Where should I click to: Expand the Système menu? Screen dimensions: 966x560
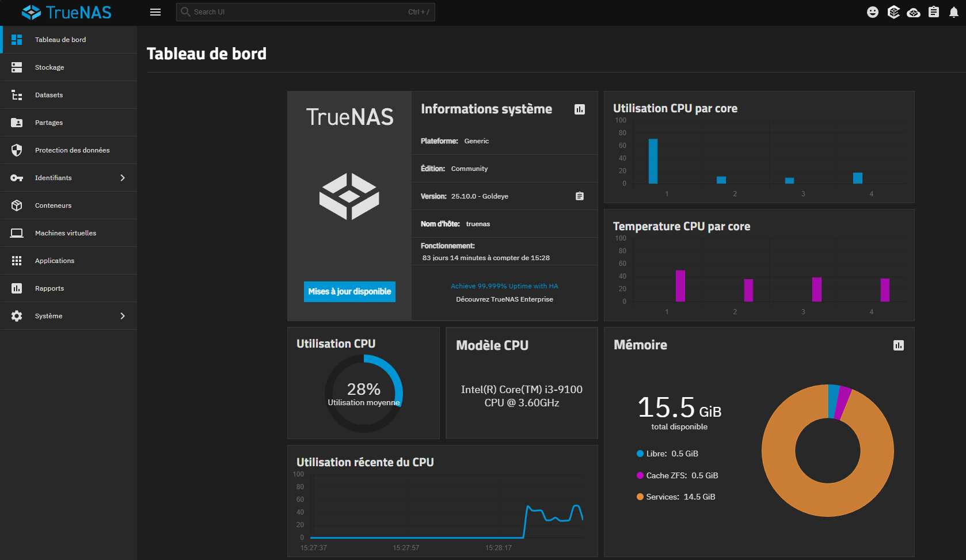(69, 315)
